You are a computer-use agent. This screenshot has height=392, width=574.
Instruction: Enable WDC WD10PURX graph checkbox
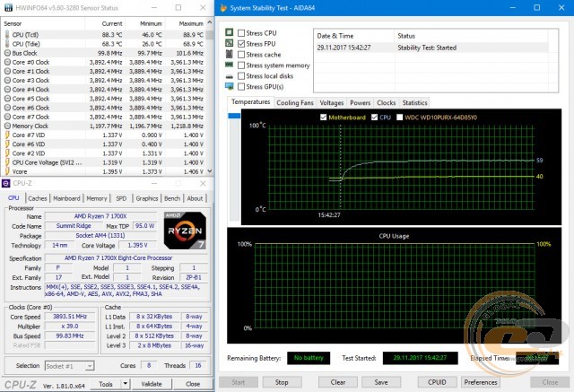[x=400, y=118]
